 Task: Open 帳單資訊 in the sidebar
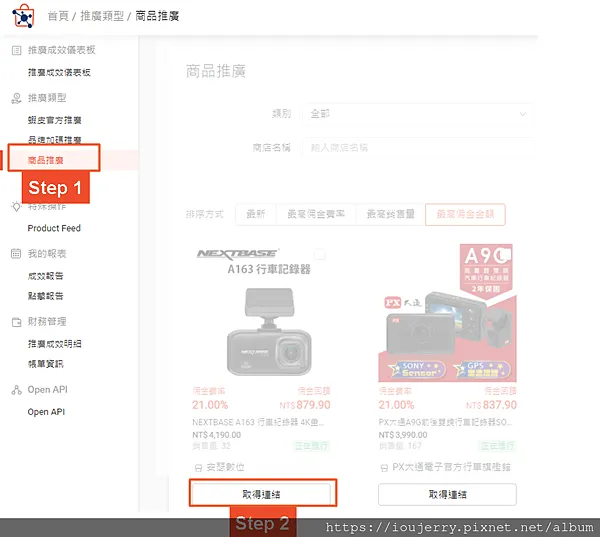point(46,364)
